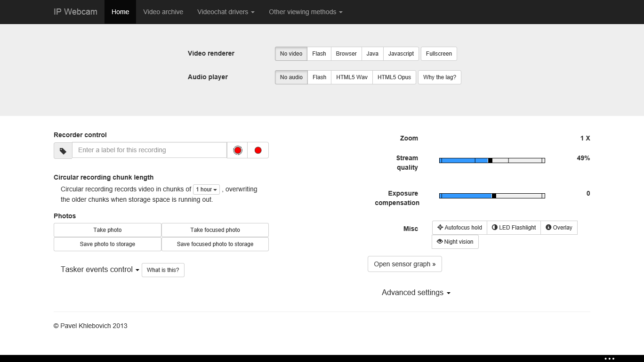Image resolution: width=644 pixels, height=362 pixels.
Task: Select the No video renderer
Action: tap(291, 54)
